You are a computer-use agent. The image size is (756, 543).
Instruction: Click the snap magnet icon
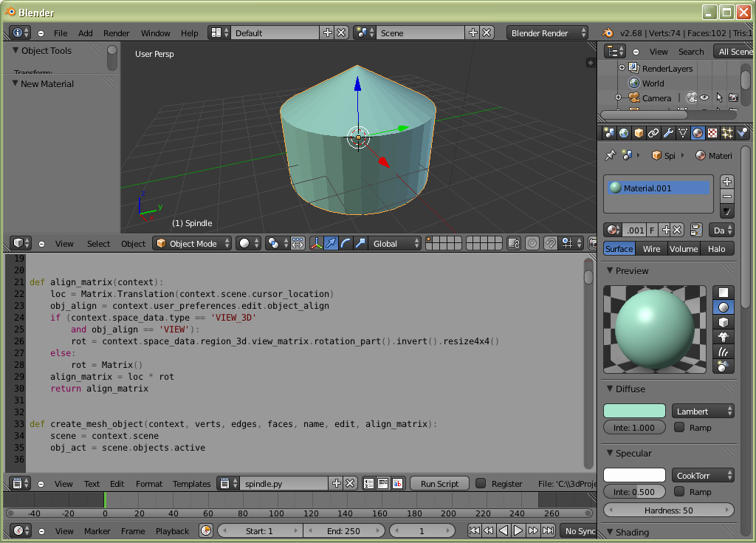pos(550,243)
